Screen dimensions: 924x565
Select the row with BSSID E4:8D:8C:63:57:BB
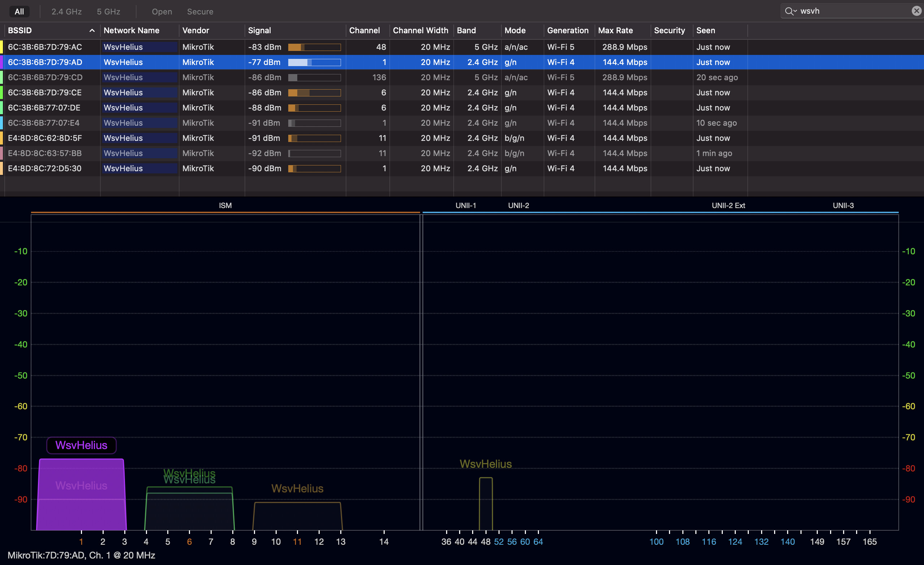click(x=462, y=153)
